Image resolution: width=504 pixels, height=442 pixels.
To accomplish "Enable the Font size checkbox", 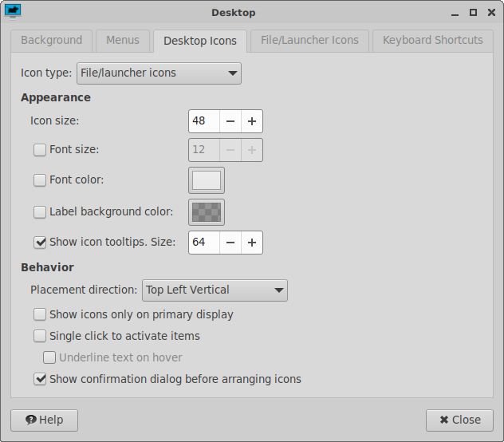I will tap(40, 150).
